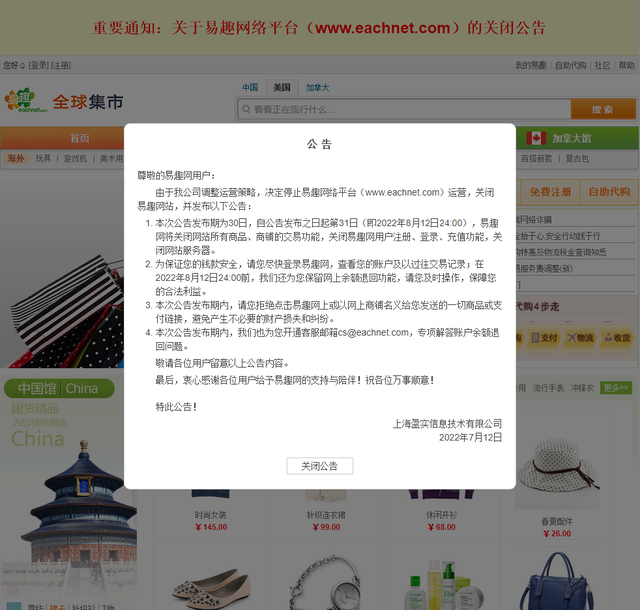Click the date 2022年7月12日 in the dialog
The height and width of the screenshot is (610, 640).
(x=471, y=438)
